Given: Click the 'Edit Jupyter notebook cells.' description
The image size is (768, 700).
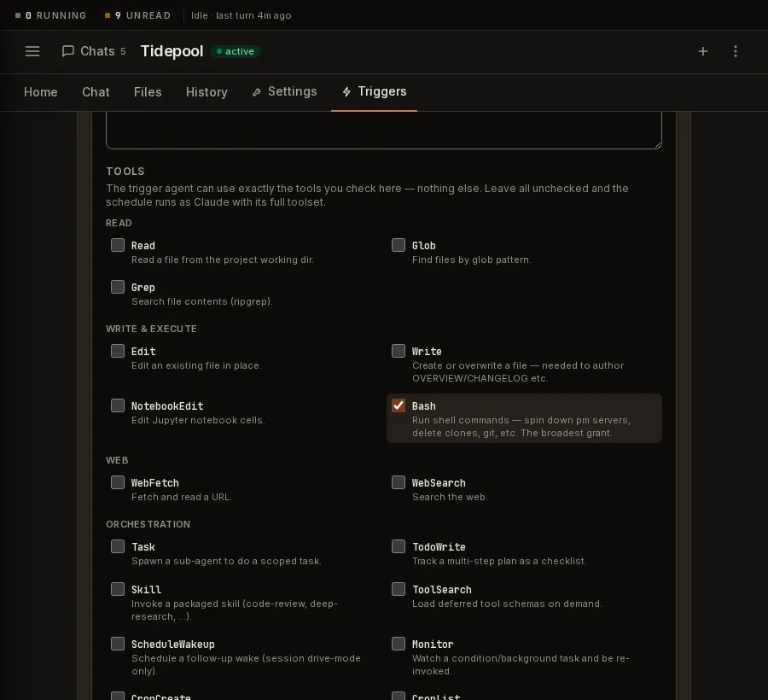Looking at the screenshot, I should (198, 420).
